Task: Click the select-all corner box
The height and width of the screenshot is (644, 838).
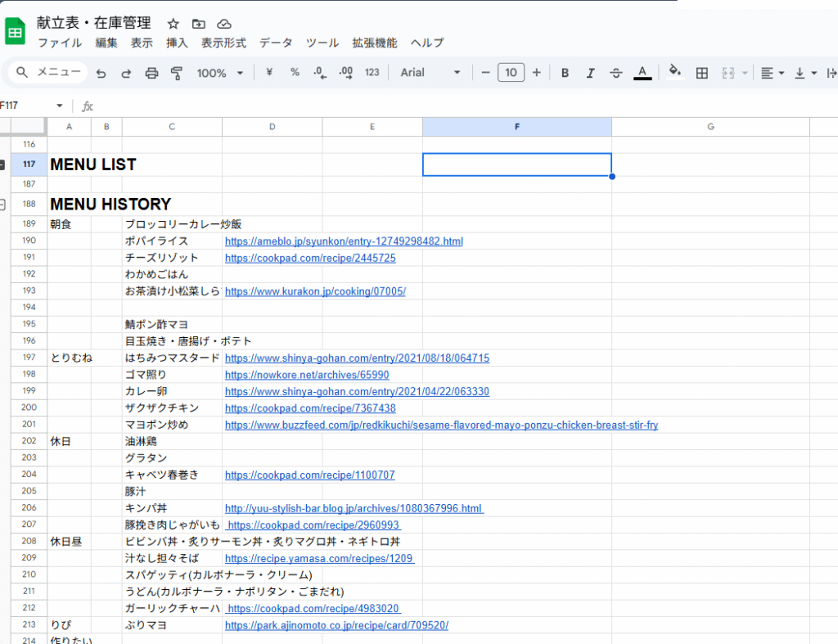Action: tap(29, 126)
